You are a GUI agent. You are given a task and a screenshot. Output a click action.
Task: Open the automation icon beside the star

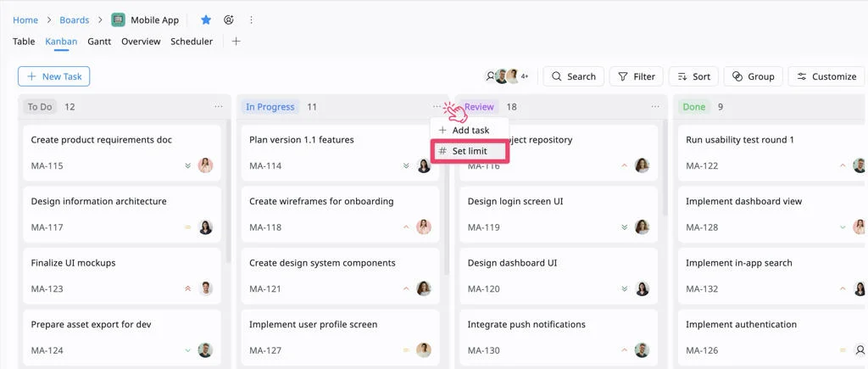point(229,20)
